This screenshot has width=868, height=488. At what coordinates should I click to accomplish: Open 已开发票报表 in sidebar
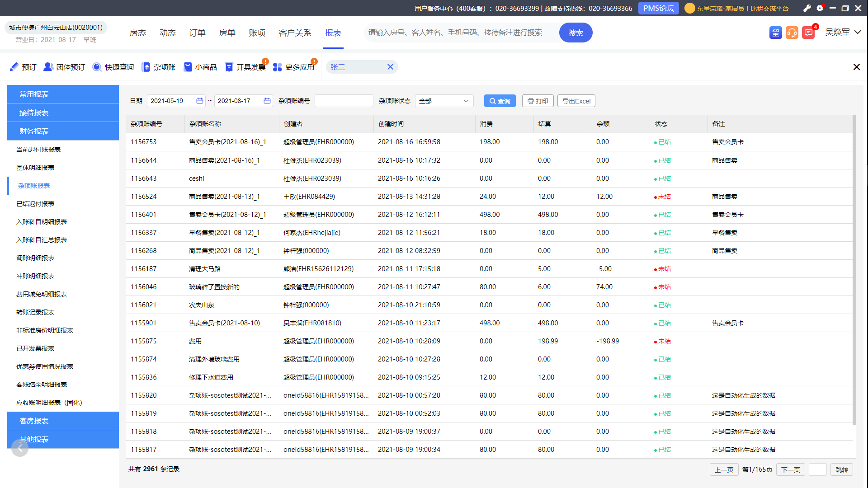pyautogui.click(x=35, y=348)
